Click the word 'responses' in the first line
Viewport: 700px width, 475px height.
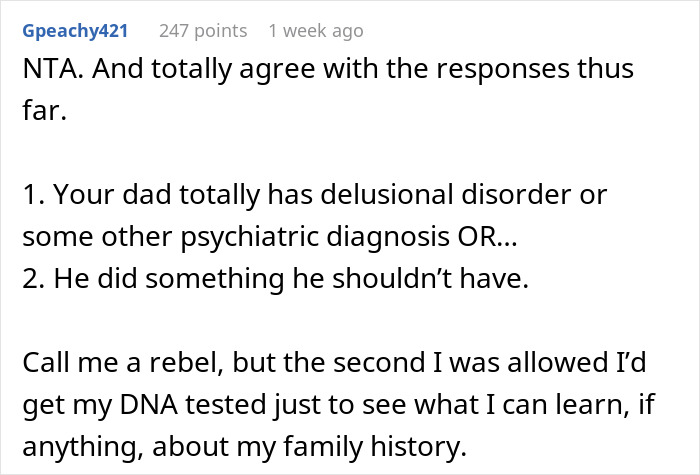[x=494, y=71]
